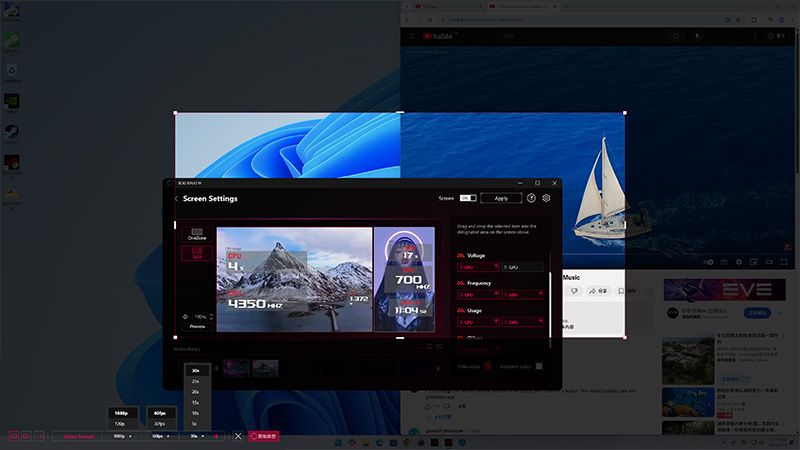Screen dimensions: 800x450
Task: Select mountain media library thumbnail
Action: [x=265, y=368]
